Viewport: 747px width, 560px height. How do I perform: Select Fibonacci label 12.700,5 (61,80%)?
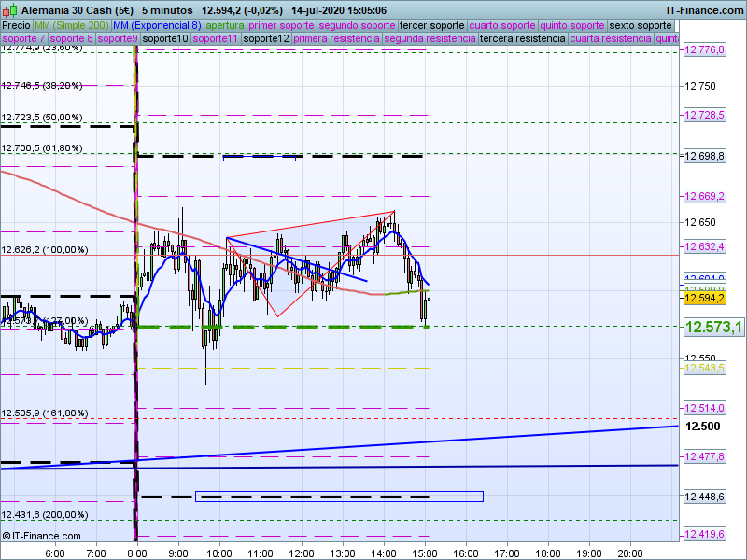tap(42, 148)
